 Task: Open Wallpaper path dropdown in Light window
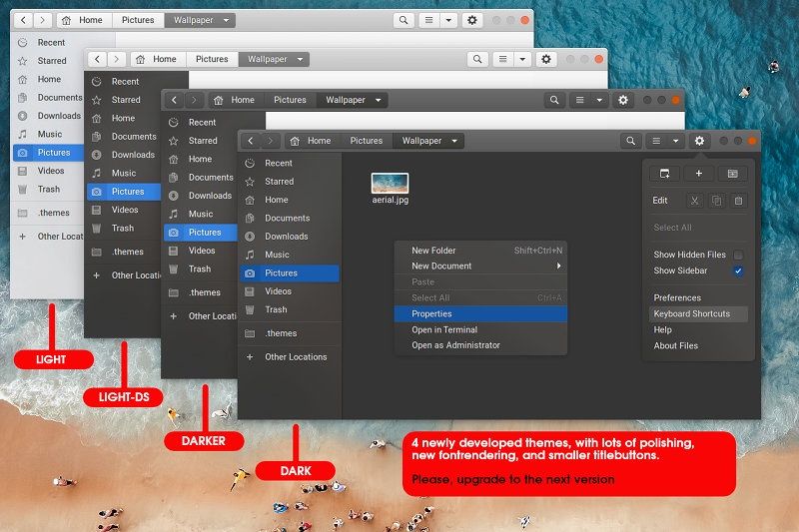[227, 20]
